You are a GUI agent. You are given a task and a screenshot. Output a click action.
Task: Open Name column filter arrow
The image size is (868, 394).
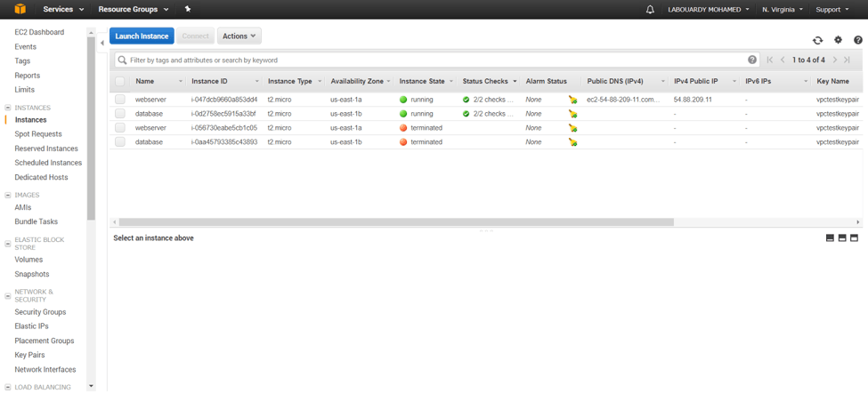click(x=181, y=81)
